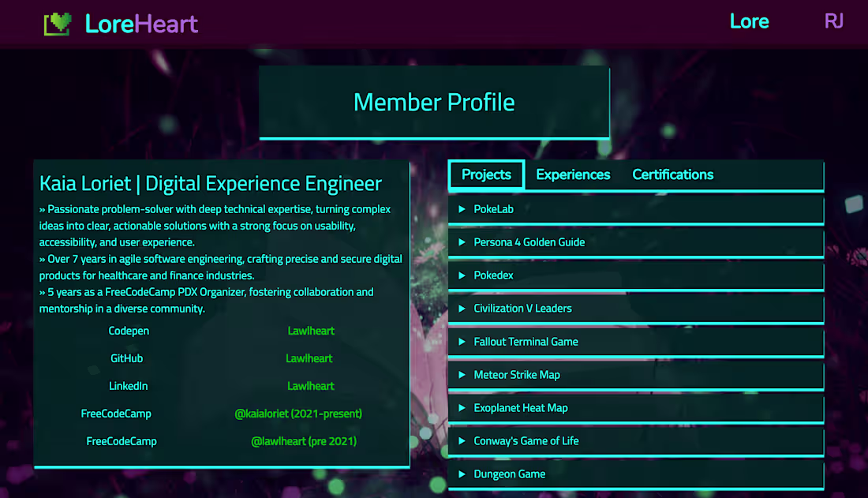Viewport: 868px width, 498px height.
Task: Open the LinkedIn Lawlheart link
Action: [x=311, y=386]
